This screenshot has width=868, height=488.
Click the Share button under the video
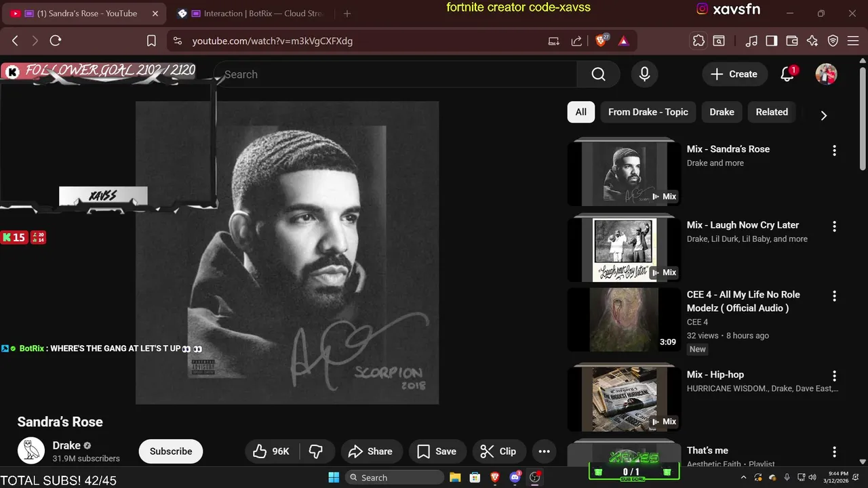370,451
